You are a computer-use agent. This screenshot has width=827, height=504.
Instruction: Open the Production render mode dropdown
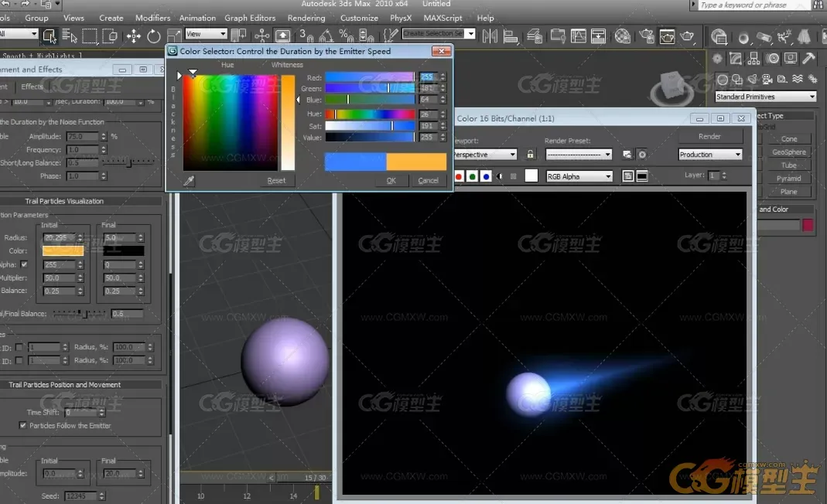pos(710,155)
